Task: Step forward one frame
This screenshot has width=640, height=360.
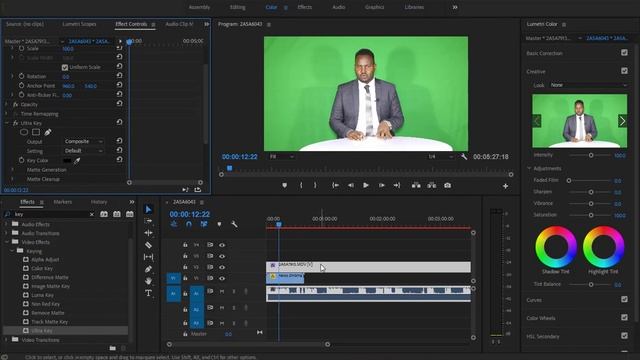Action: [x=382, y=185]
